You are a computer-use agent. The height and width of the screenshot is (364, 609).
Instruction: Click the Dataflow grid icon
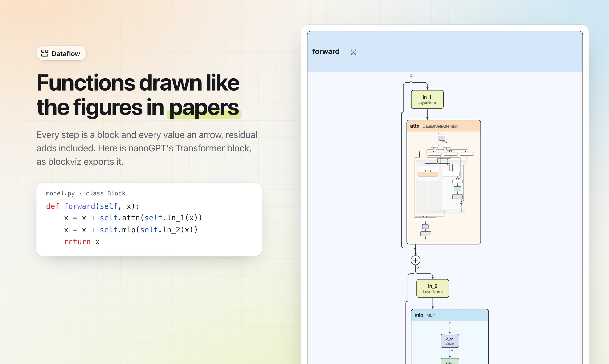tap(44, 53)
